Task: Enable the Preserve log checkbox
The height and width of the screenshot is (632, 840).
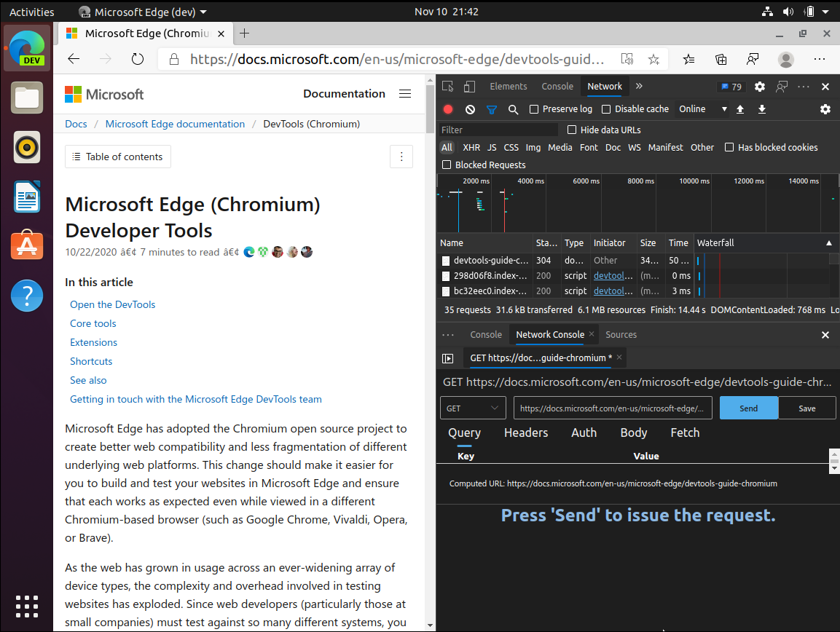Action: click(533, 108)
